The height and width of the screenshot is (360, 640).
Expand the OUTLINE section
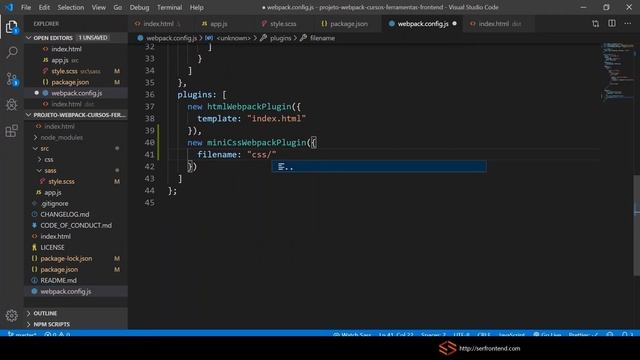[76, 313]
